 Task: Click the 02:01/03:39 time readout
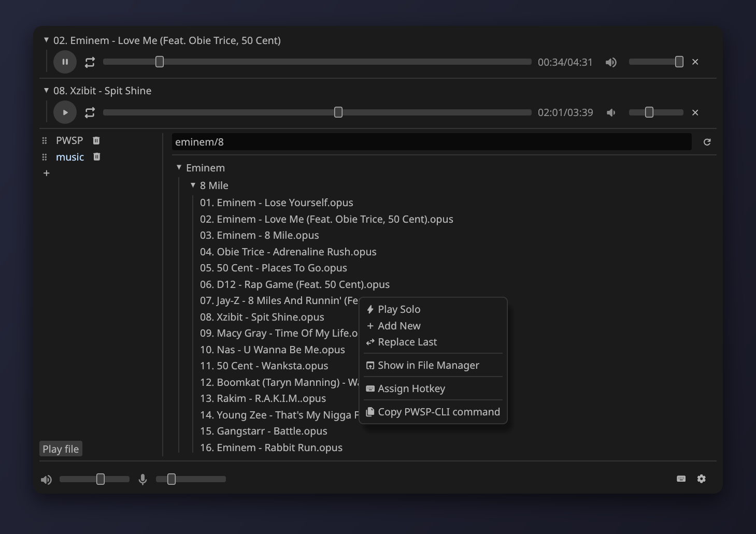point(565,112)
